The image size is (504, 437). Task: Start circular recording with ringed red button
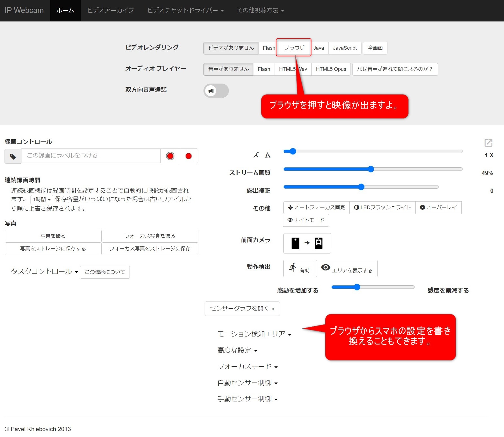pos(170,156)
